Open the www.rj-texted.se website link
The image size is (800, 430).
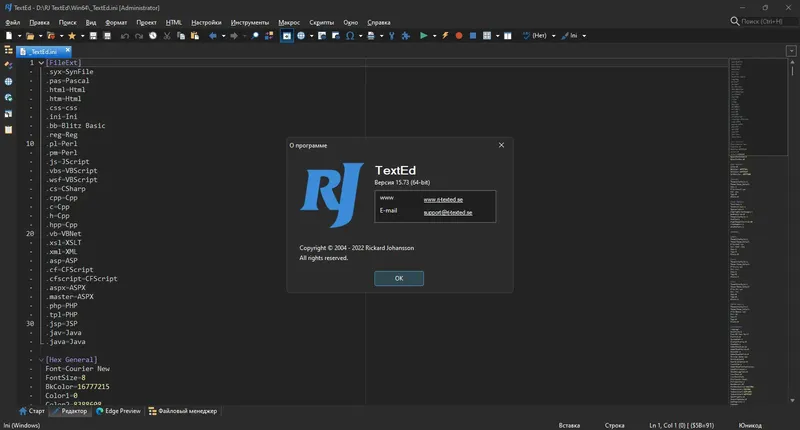(x=443, y=199)
